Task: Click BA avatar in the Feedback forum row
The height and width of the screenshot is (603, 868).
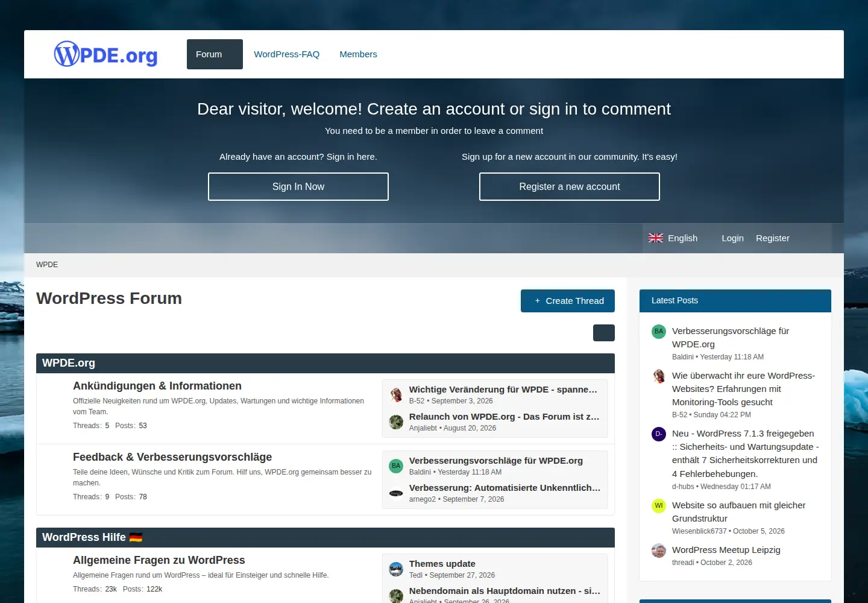Action: pos(396,466)
